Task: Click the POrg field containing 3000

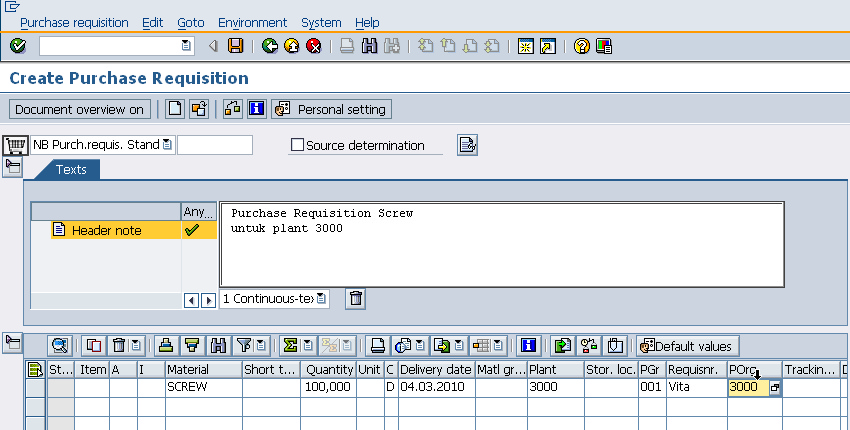Action: [x=748, y=387]
